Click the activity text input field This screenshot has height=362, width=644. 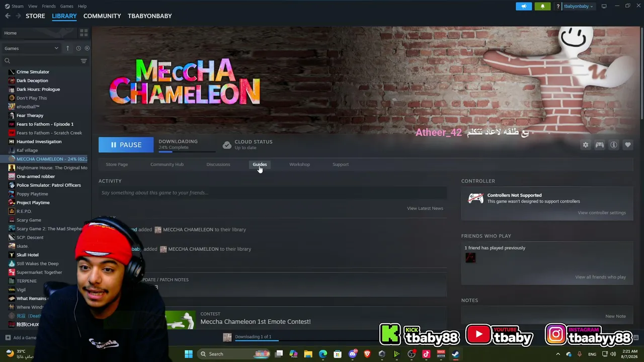pos(273,193)
